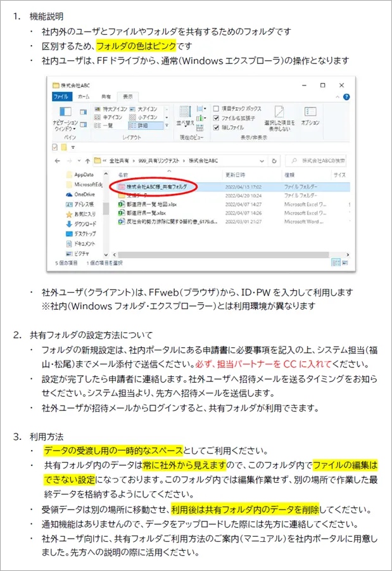Select 小アイコン layout
The height and width of the screenshot is (571, 392).
[x=143, y=117]
